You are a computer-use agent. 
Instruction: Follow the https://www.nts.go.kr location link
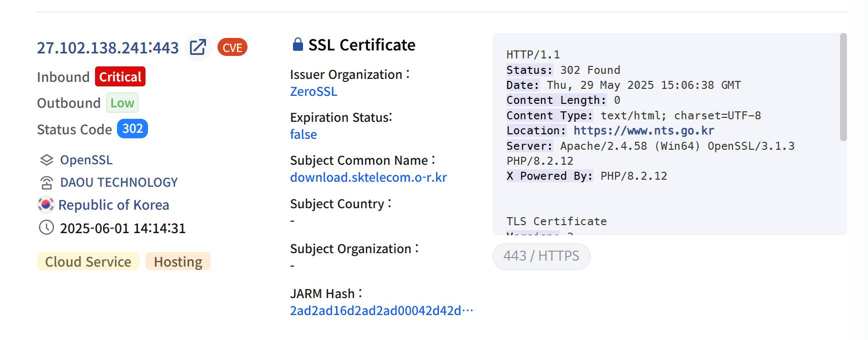(x=643, y=131)
